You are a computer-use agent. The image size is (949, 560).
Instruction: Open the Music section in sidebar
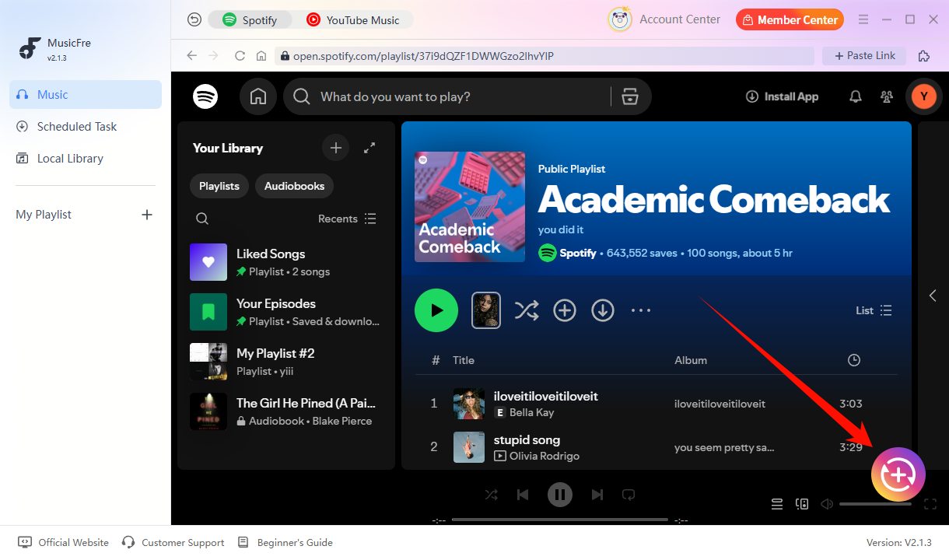[x=86, y=94]
